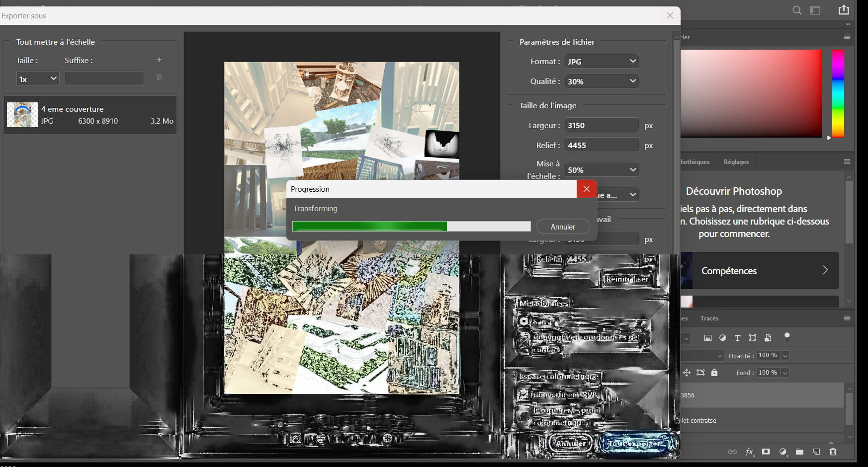
Task: Create a new group folder icon
Action: [799, 452]
